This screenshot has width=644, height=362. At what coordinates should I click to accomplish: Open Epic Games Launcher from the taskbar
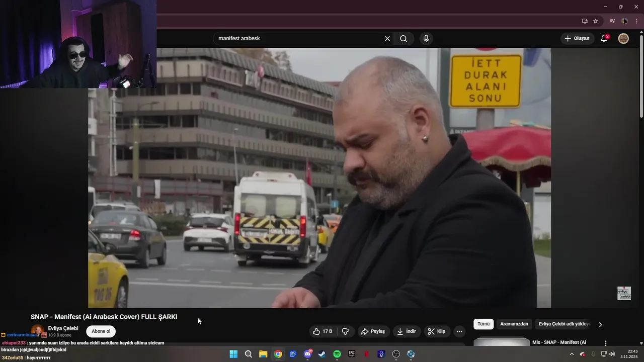pos(352,354)
